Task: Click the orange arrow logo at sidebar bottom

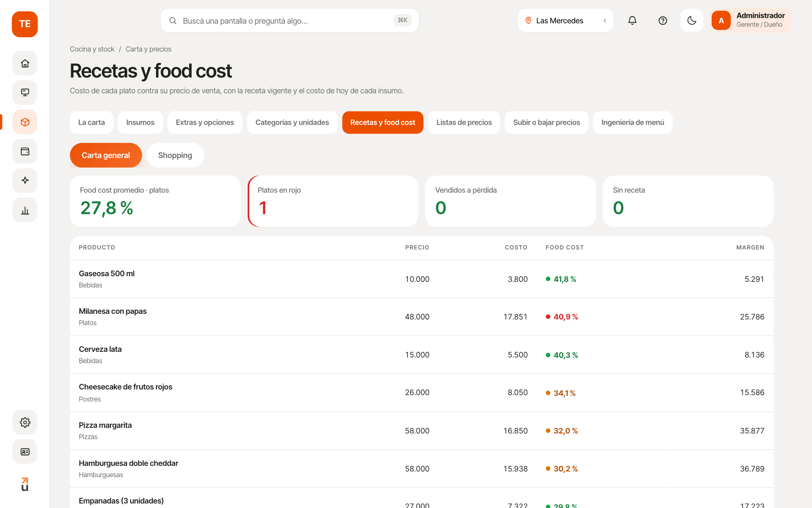Action: pyautogui.click(x=25, y=484)
